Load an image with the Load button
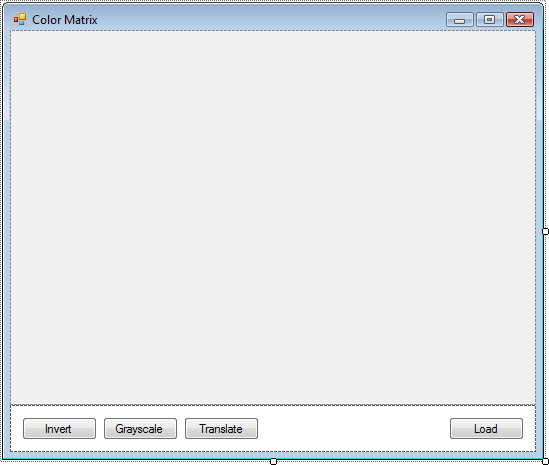Image resolution: width=549 pixels, height=465 pixels. click(x=486, y=428)
